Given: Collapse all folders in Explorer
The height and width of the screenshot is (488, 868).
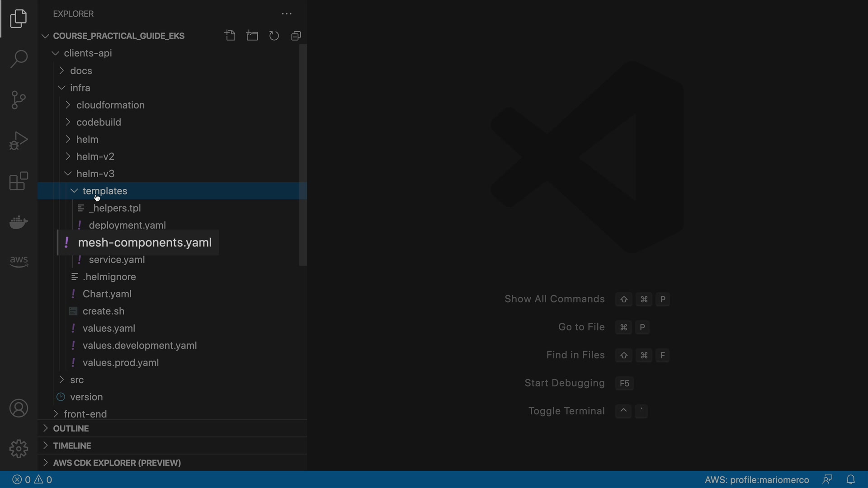Looking at the screenshot, I should (x=296, y=36).
